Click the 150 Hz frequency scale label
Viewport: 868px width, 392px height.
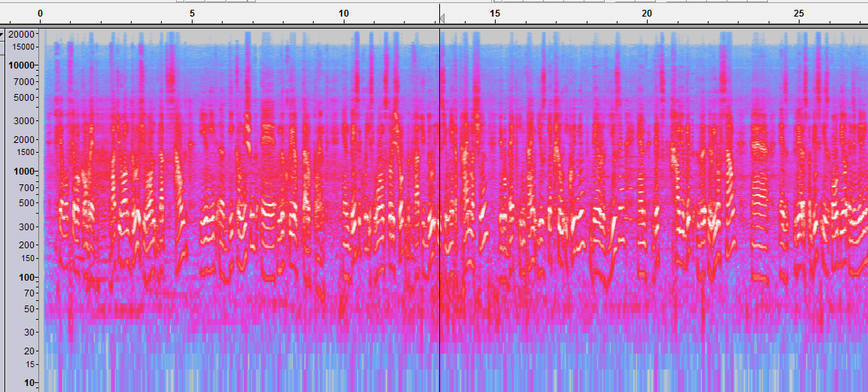[27, 258]
